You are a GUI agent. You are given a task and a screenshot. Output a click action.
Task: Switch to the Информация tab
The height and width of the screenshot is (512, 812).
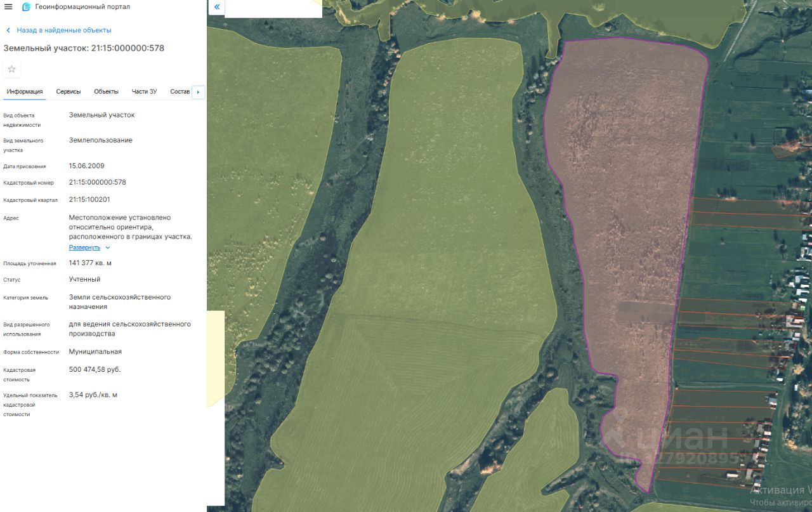tap(25, 92)
